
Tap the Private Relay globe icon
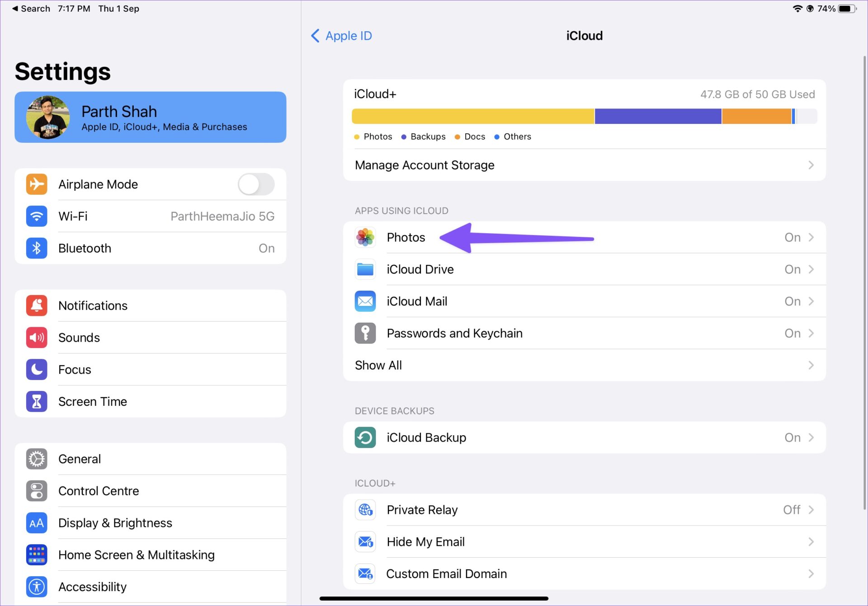point(365,510)
